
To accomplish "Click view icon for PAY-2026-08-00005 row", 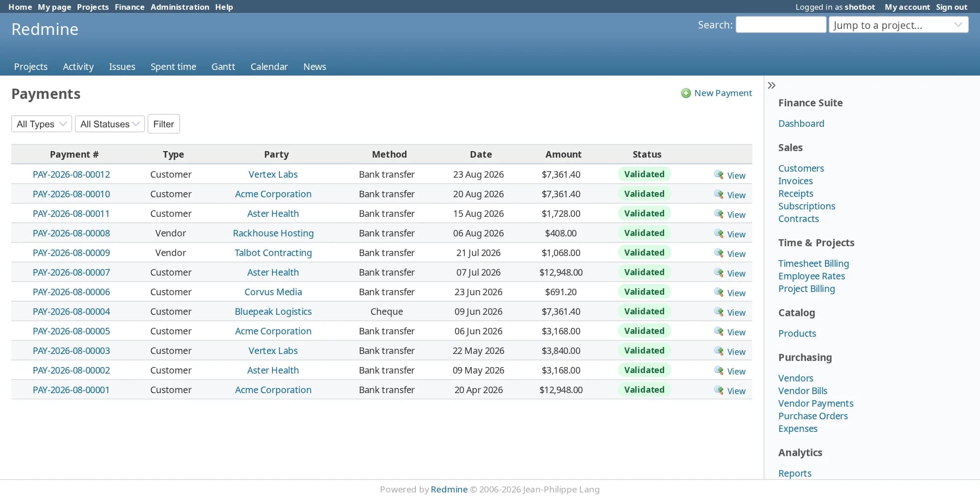I will [719, 332].
